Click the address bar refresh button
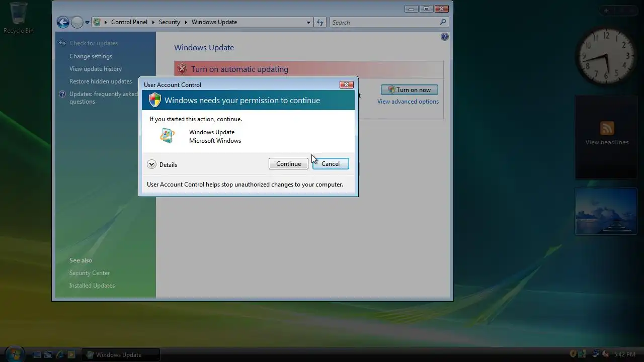This screenshot has height=362, width=644. pos(320,22)
